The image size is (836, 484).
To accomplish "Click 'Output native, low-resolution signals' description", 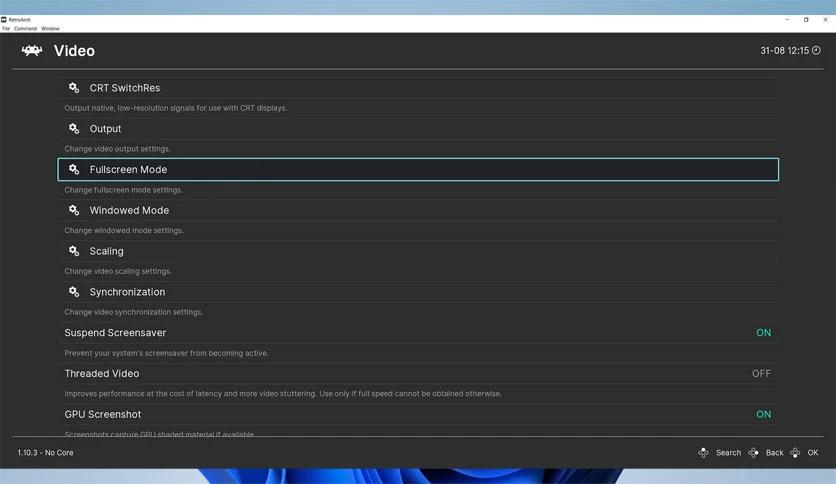I will click(175, 108).
